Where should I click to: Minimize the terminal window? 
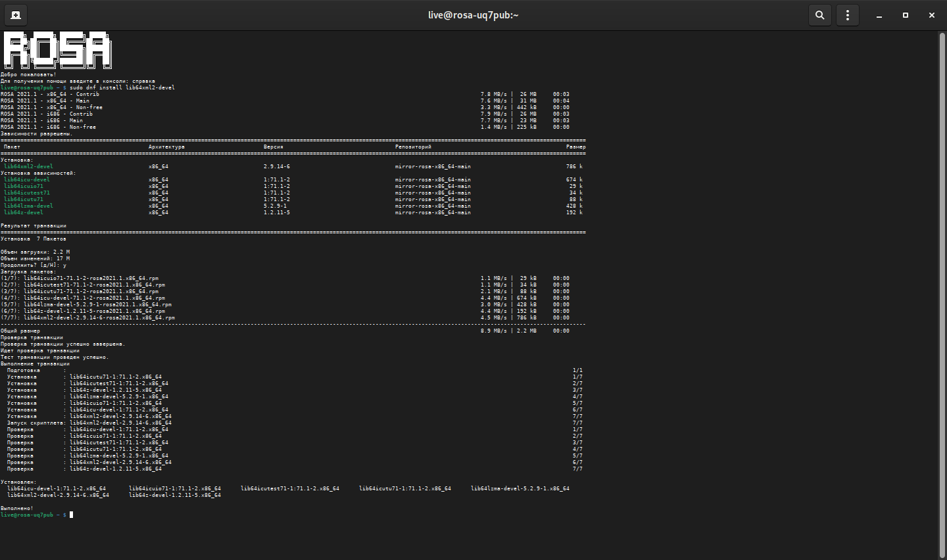point(879,15)
